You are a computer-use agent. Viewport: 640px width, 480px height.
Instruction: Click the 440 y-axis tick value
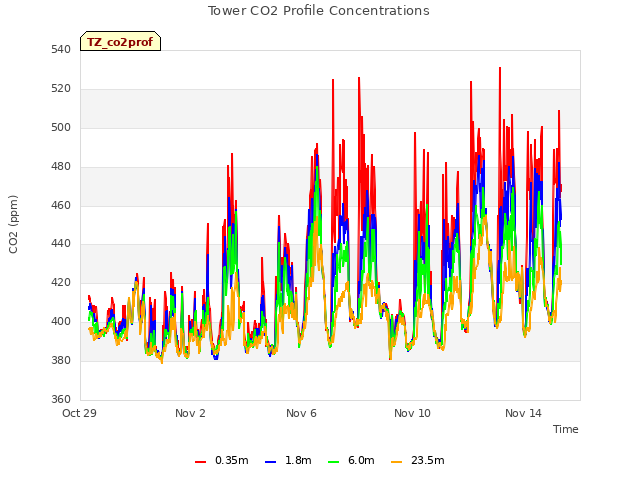tap(61, 244)
